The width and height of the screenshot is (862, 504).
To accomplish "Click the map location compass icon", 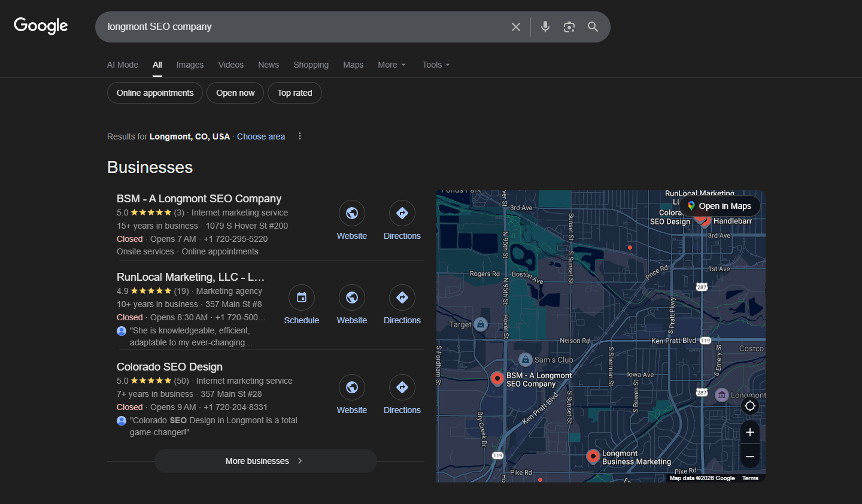I will (749, 406).
